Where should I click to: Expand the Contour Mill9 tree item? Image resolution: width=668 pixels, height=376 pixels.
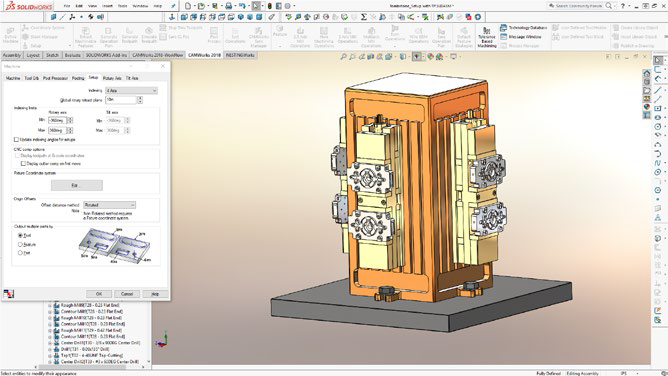[50, 312]
